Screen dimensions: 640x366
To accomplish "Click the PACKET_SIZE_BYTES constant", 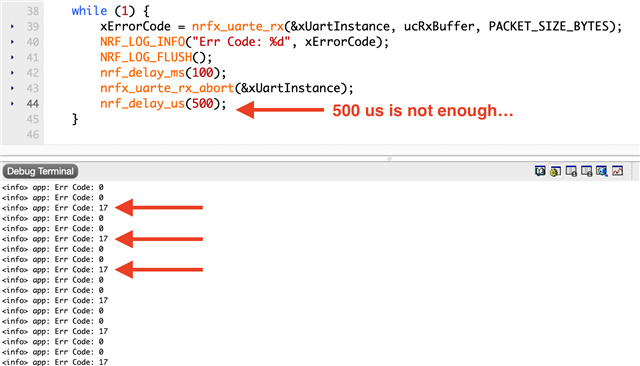I will pyautogui.click(x=549, y=27).
